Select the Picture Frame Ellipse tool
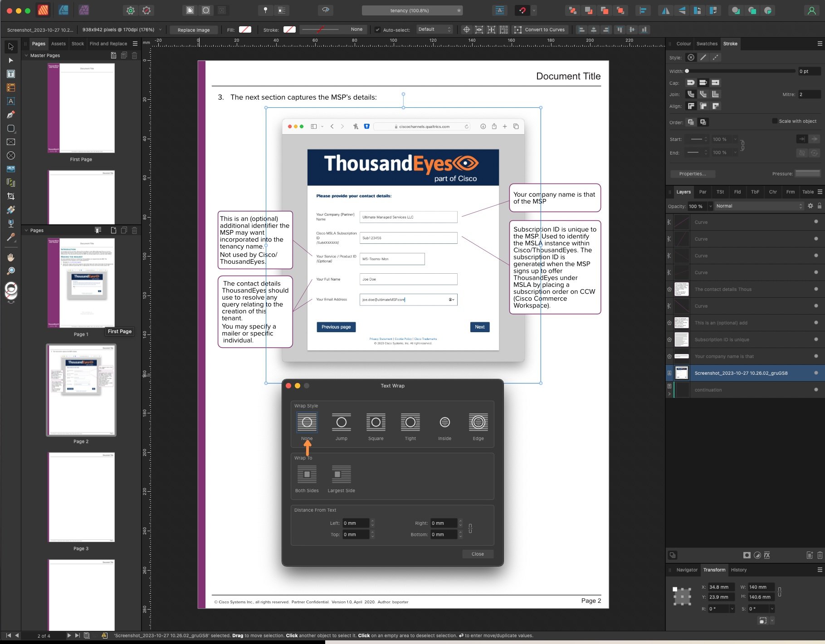This screenshot has width=825, height=644. pyautogui.click(x=11, y=155)
